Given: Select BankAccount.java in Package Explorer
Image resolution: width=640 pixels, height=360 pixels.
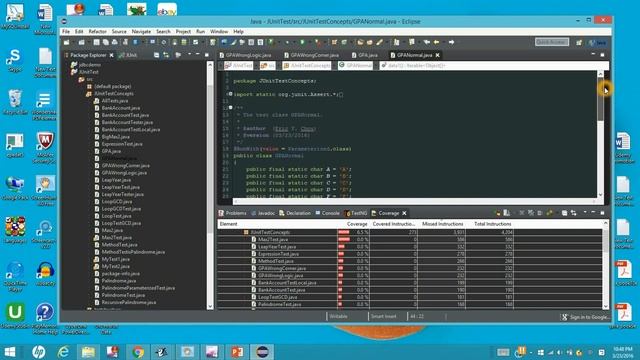Looking at the screenshot, I should pos(117,108).
